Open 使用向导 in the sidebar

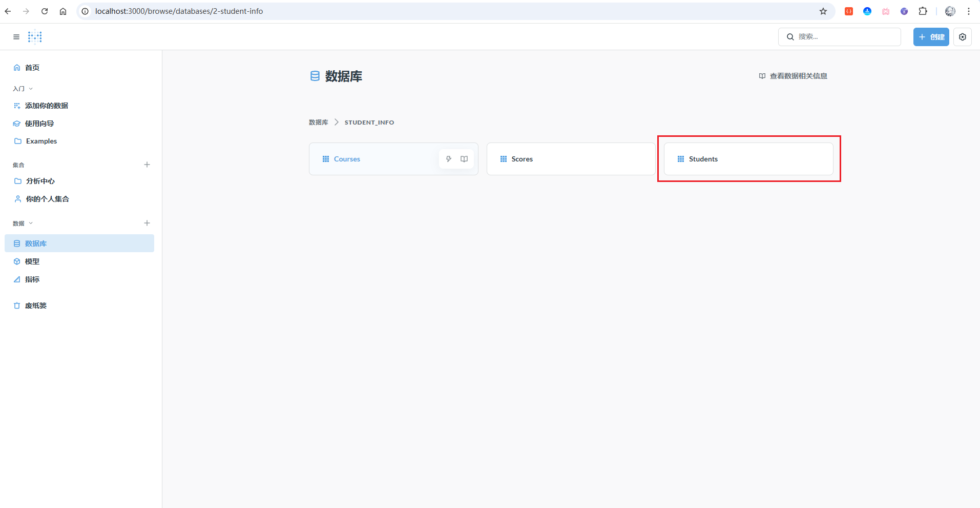coord(79,124)
